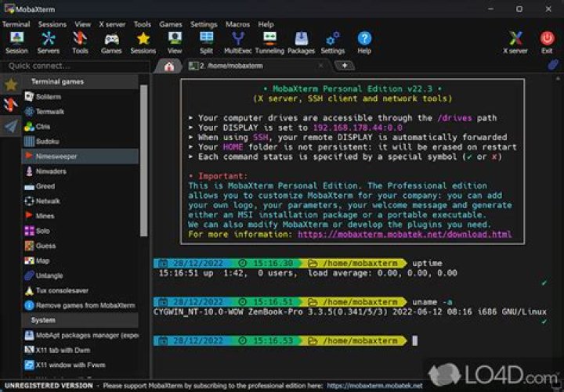Click the MultiExec toolbar icon
Viewport: 564px width, 392px height.
238,43
